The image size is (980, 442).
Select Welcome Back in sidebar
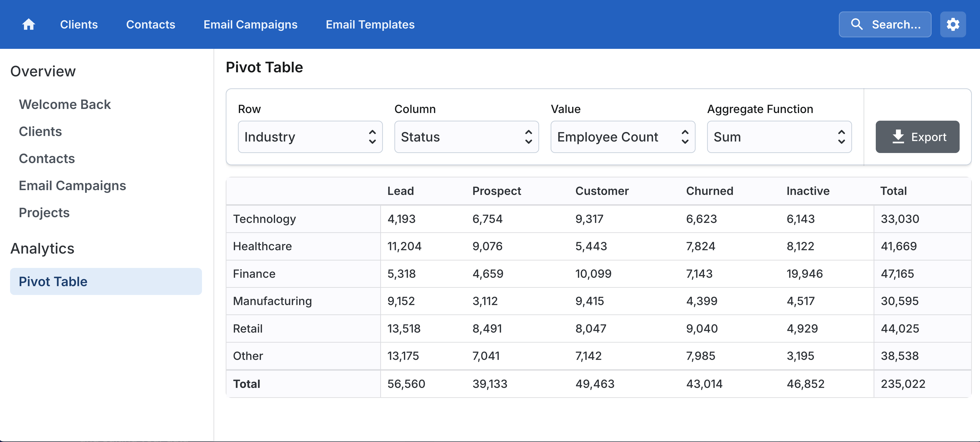click(65, 104)
